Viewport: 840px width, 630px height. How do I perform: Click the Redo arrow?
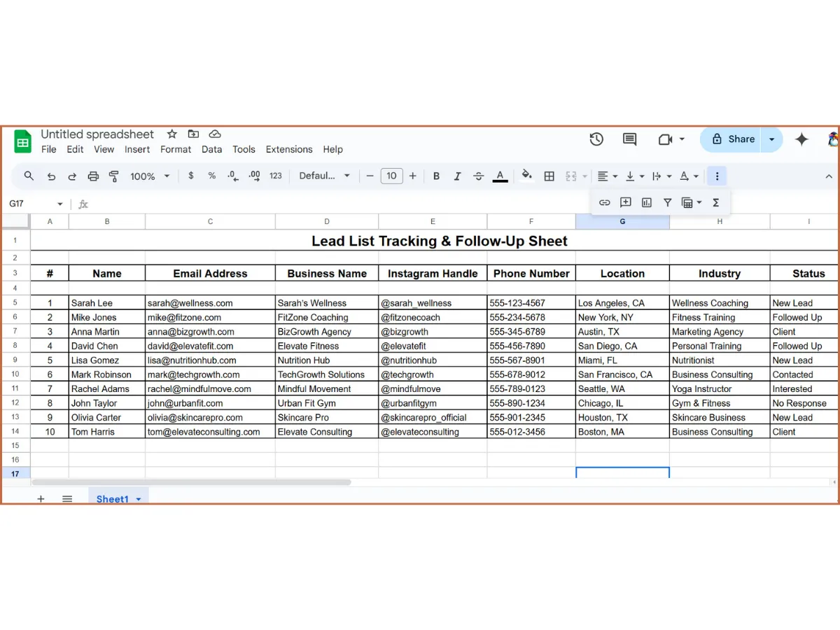[72, 176]
